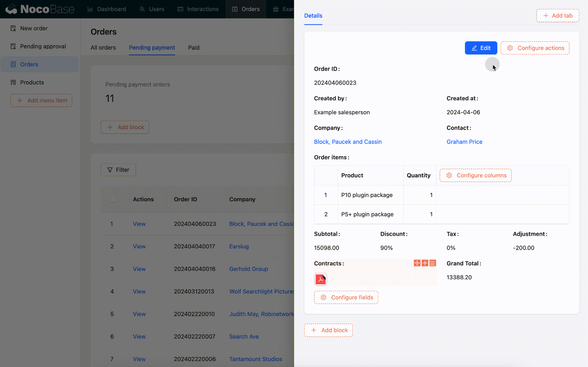Image resolution: width=588 pixels, height=367 pixels.
Task: Click View for order 202402220007
Action: tap(139, 337)
